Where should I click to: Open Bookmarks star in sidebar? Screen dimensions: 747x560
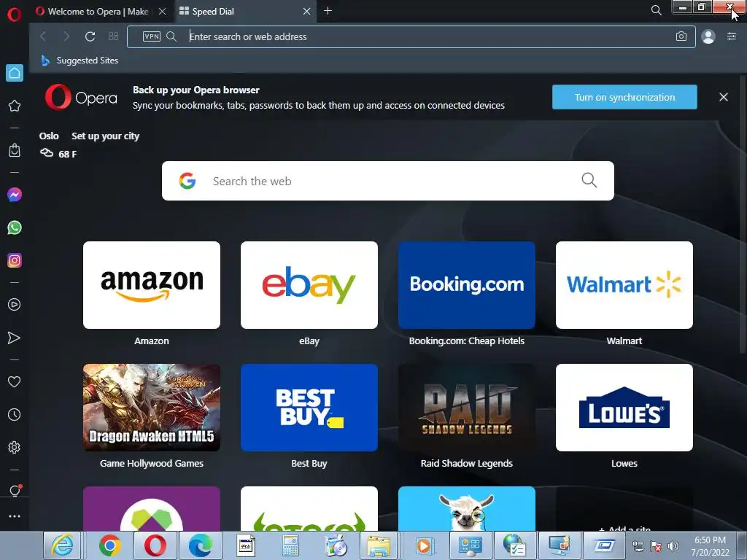(15, 106)
